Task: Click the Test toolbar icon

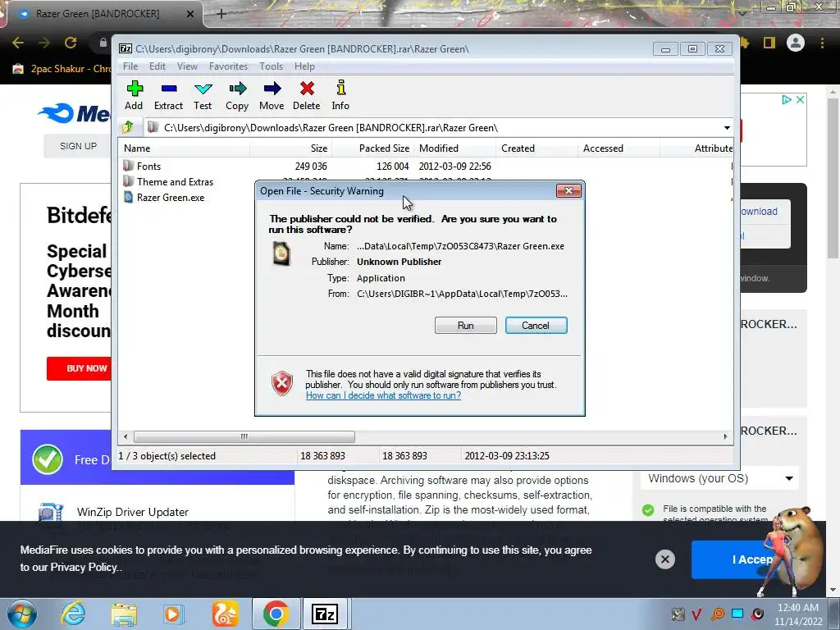Action: [203, 95]
